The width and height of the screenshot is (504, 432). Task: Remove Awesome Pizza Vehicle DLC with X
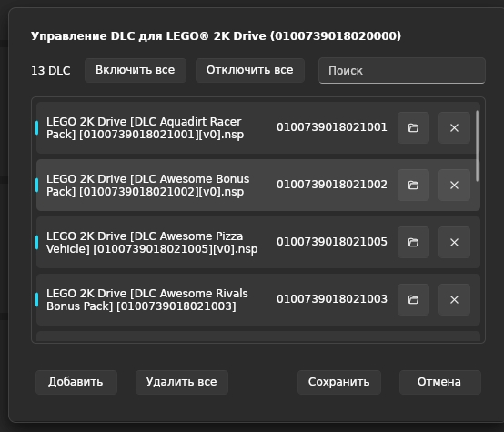click(x=454, y=242)
